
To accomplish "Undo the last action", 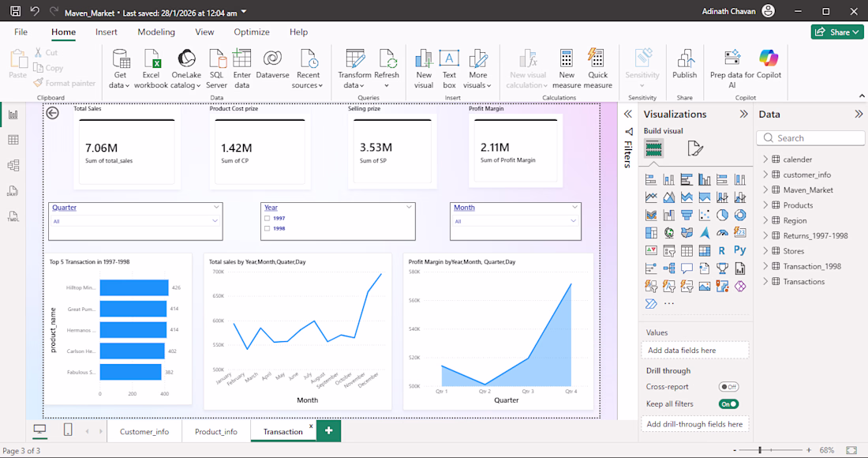I will tap(35, 11).
